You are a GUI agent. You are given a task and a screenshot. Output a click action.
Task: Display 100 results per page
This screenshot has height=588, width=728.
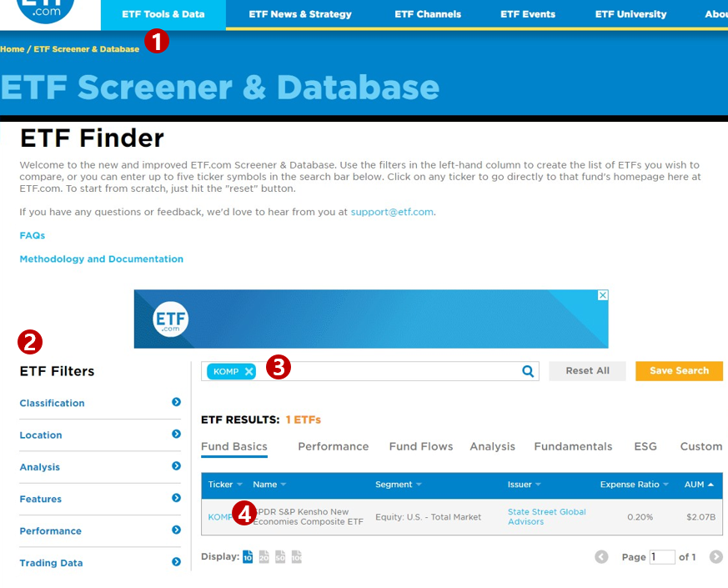pos(297,556)
